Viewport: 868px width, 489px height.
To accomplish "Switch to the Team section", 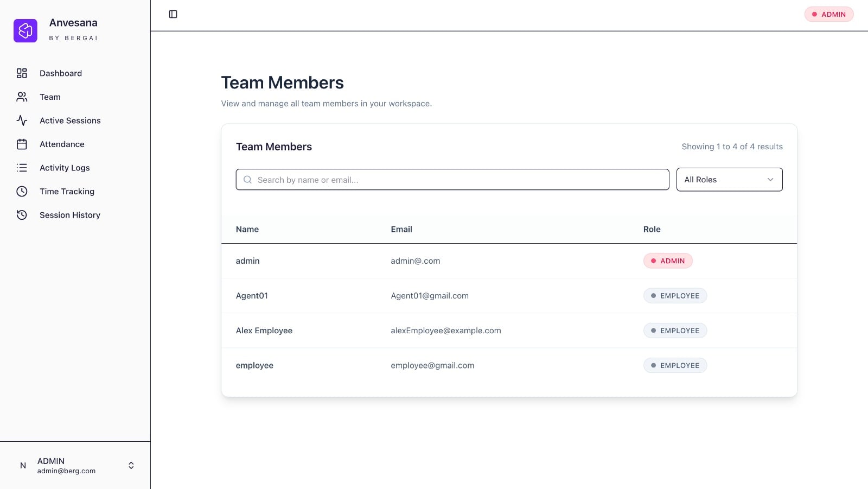I will tap(49, 97).
